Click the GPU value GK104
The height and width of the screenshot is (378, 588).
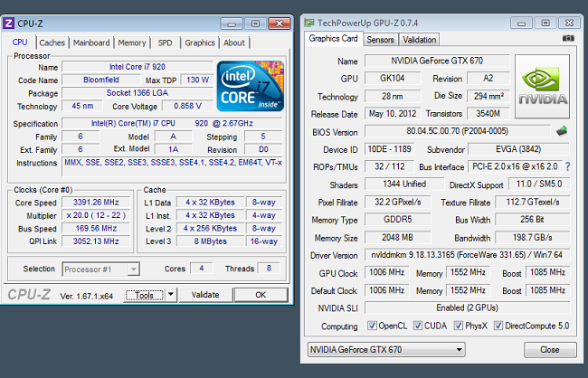coord(393,79)
